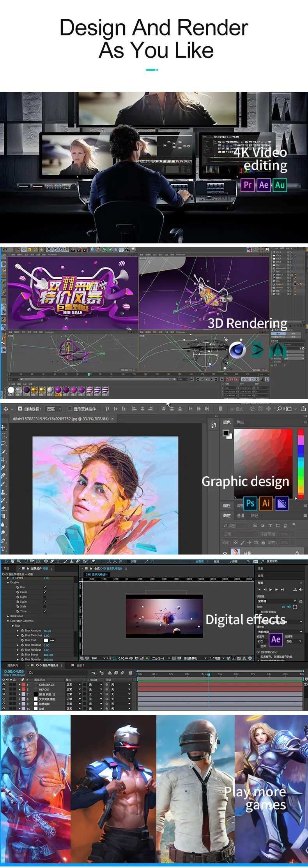This screenshot has width=308, height=868.
Task: Hide the COMEBACK layer with eye icon
Action: pos(4,685)
